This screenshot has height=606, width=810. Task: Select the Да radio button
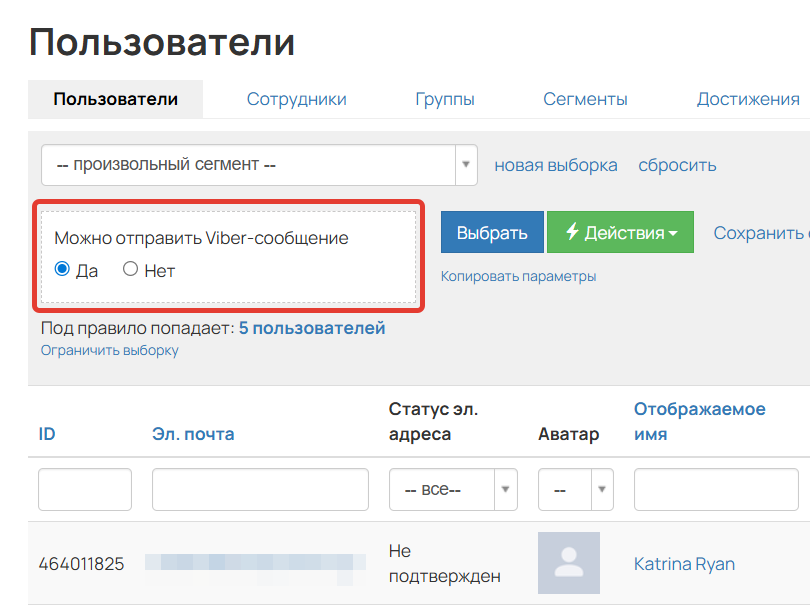coord(60,270)
